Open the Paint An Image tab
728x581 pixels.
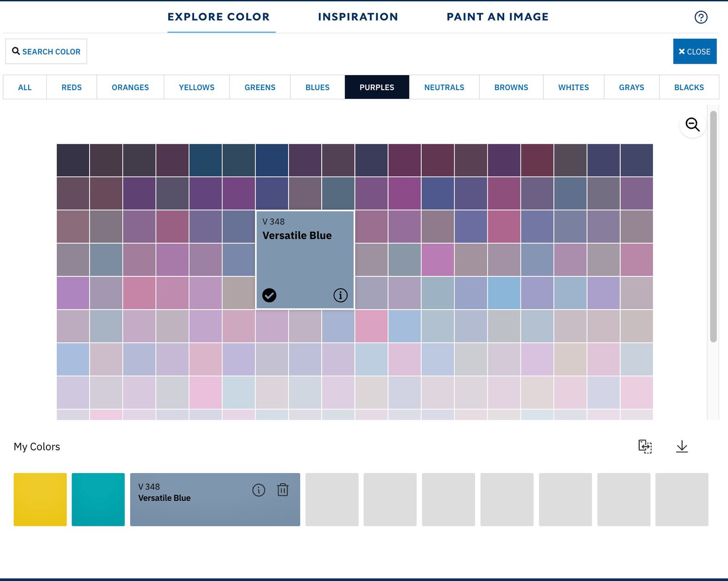point(498,17)
